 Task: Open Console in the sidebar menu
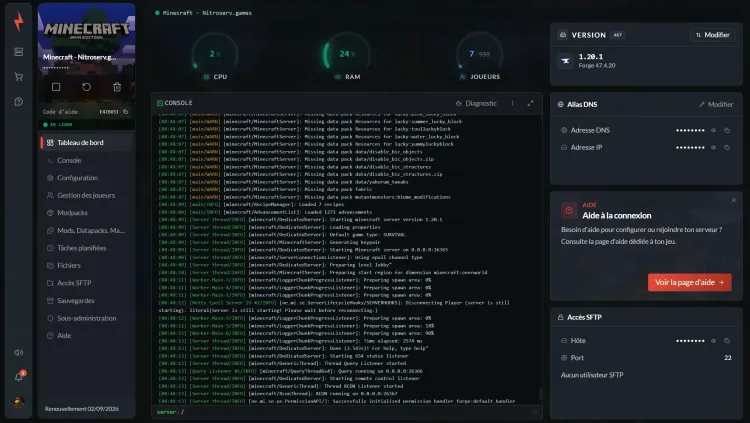pyautogui.click(x=86, y=160)
